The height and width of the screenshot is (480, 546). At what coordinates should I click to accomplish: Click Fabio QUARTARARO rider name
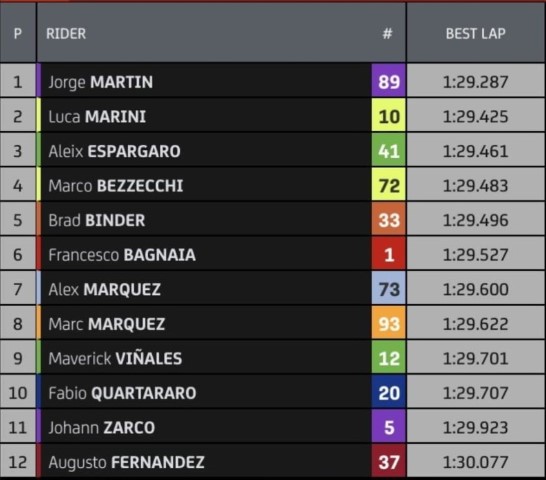click(x=122, y=393)
